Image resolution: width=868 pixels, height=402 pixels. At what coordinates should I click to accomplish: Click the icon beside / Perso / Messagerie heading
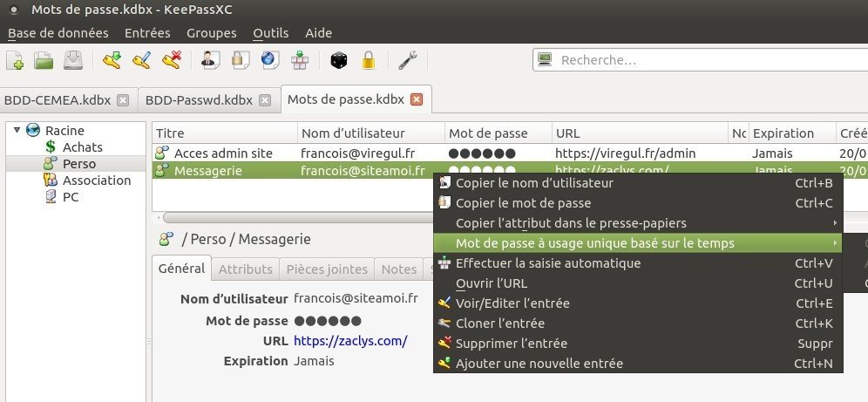click(166, 239)
